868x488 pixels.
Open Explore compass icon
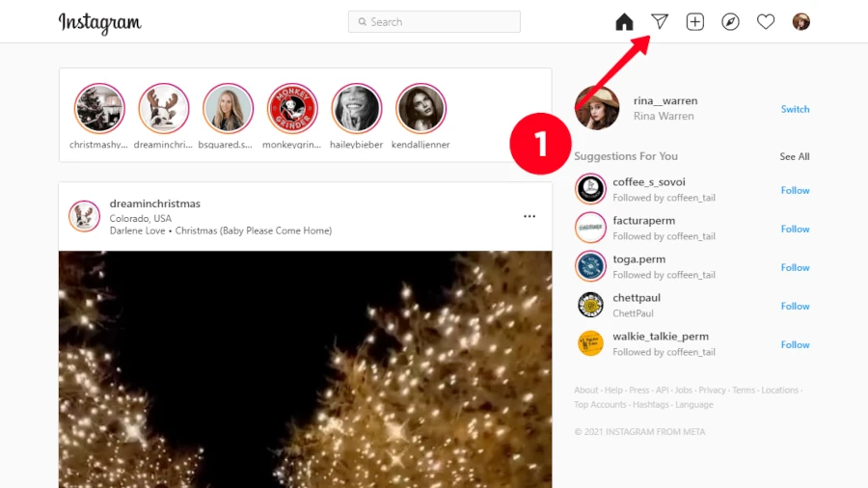(730, 22)
